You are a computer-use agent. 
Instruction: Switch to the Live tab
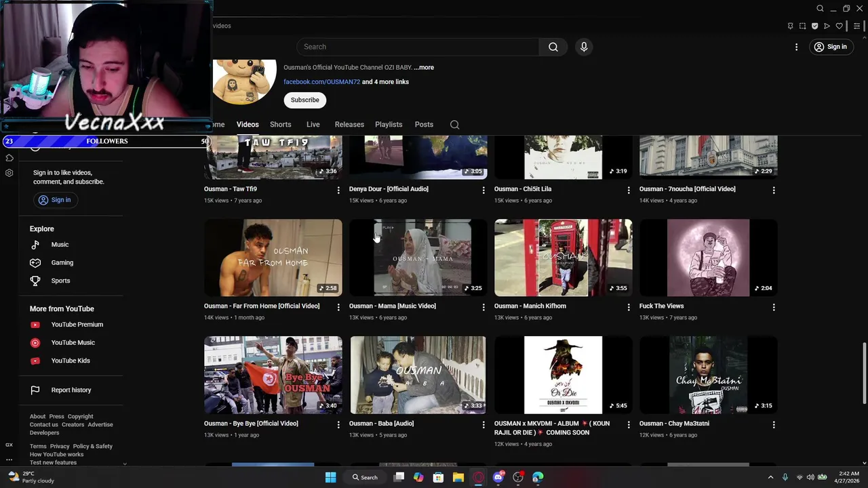click(x=313, y=125)
